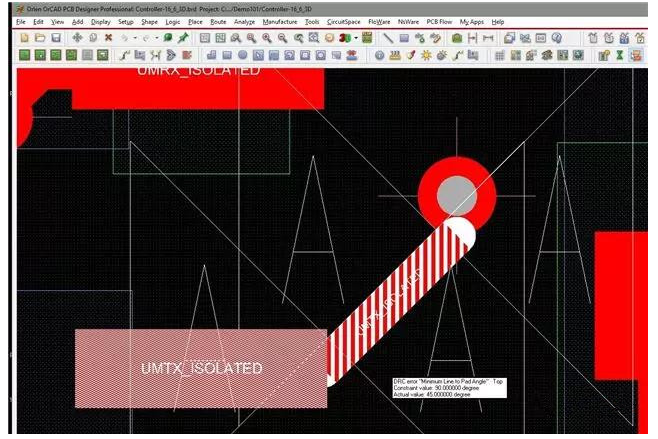Click the green hourglass icon
The image size is (658, 439).
[x=620, y=55]
